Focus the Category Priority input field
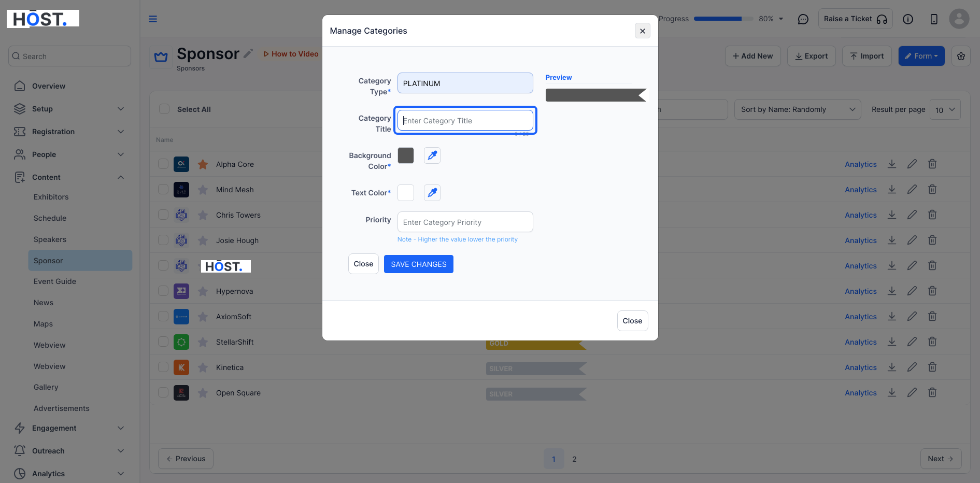This screenshot has height=483, width=980. click(465, 222)
